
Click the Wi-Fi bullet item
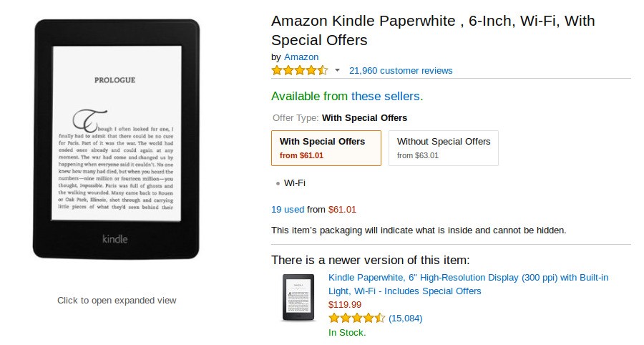point(294,183)
